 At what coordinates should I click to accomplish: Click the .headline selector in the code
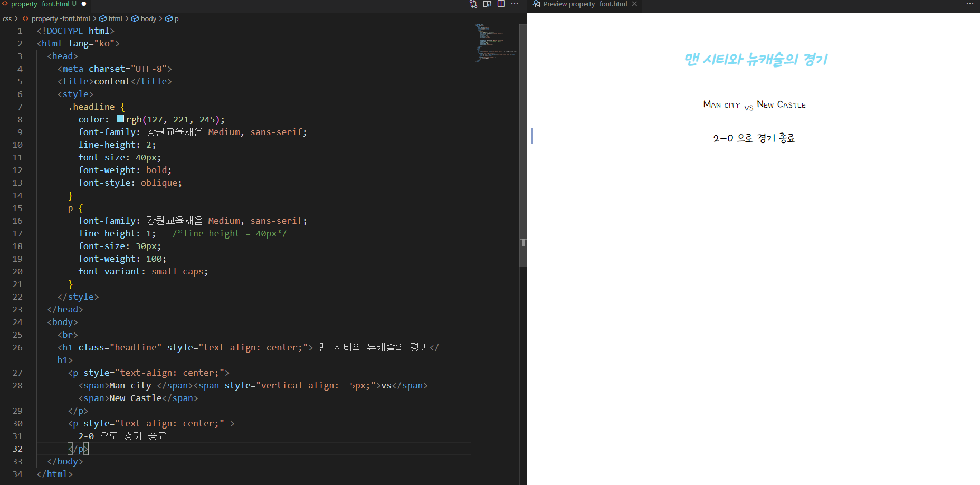pos(91,107)
